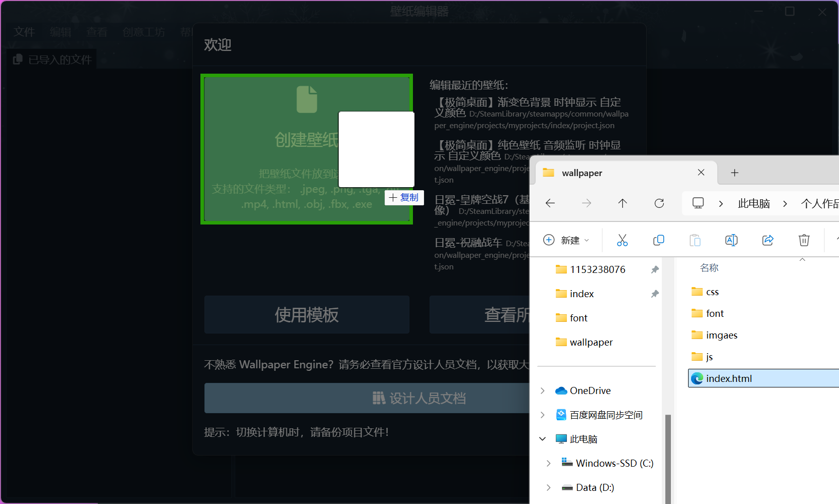Navigate back with the left arrow

coord(550,203)
